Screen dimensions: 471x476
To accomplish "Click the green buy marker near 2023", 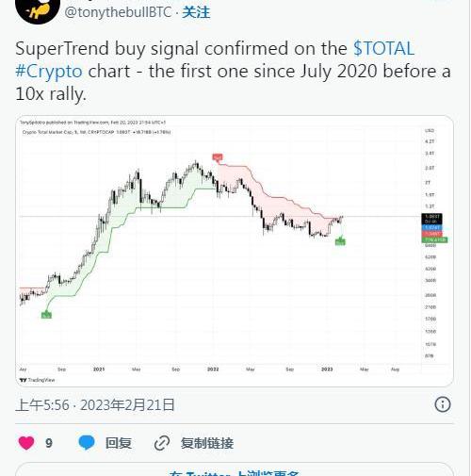I will pos(340,241).
